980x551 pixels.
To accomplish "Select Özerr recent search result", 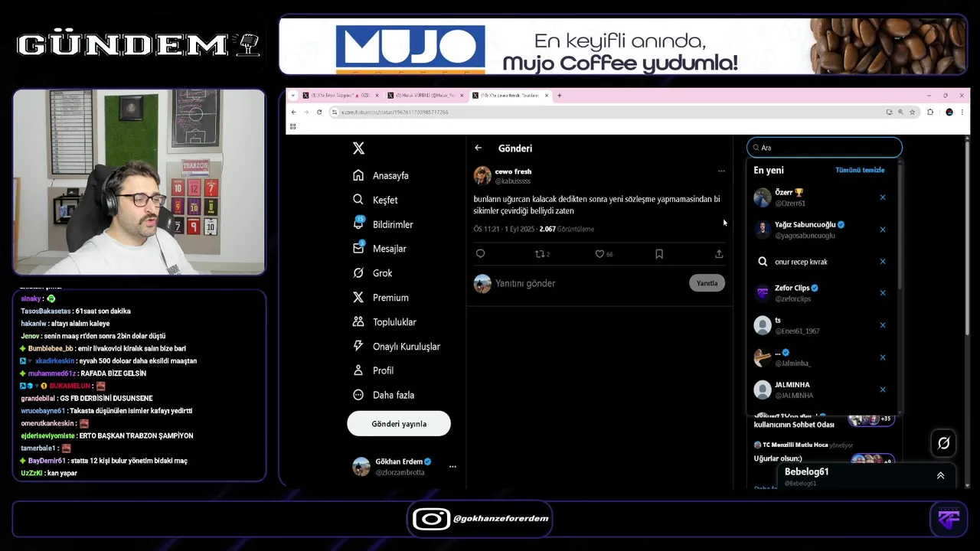I will coord(821,197).
